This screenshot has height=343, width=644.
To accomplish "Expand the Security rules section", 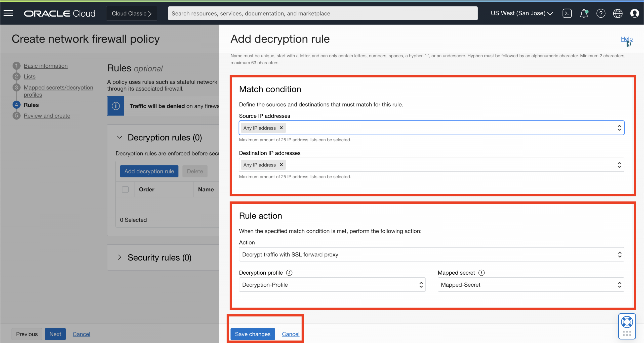I will tap(120, 257).
